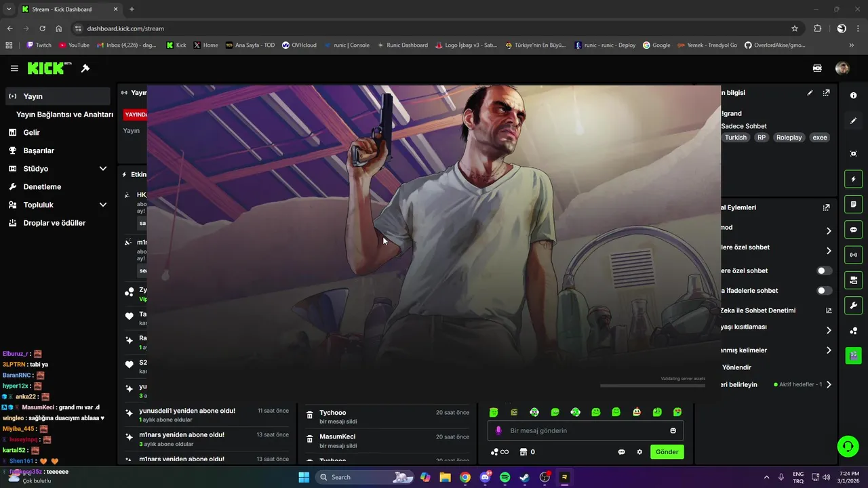Toggle the live broadcast panel icon in sidebar
This screenshot has height=488, width=868.
point(853,255)
